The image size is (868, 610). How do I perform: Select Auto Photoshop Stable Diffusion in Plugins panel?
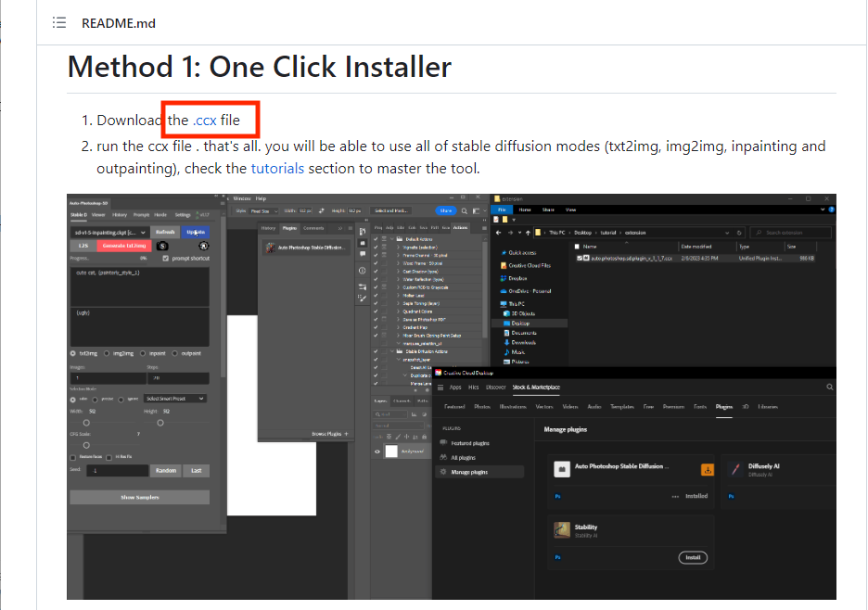(306, 248)
